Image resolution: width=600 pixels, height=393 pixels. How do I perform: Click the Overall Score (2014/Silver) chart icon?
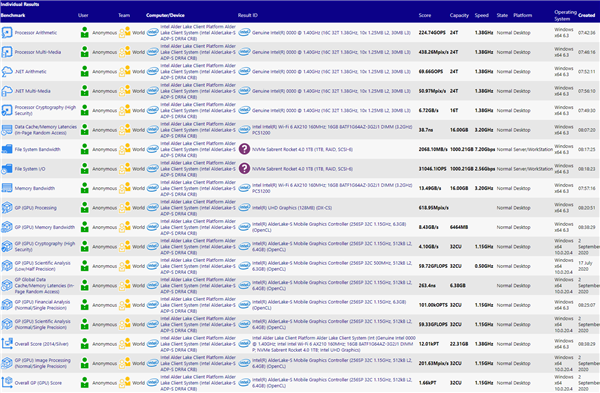click(7, 344)
